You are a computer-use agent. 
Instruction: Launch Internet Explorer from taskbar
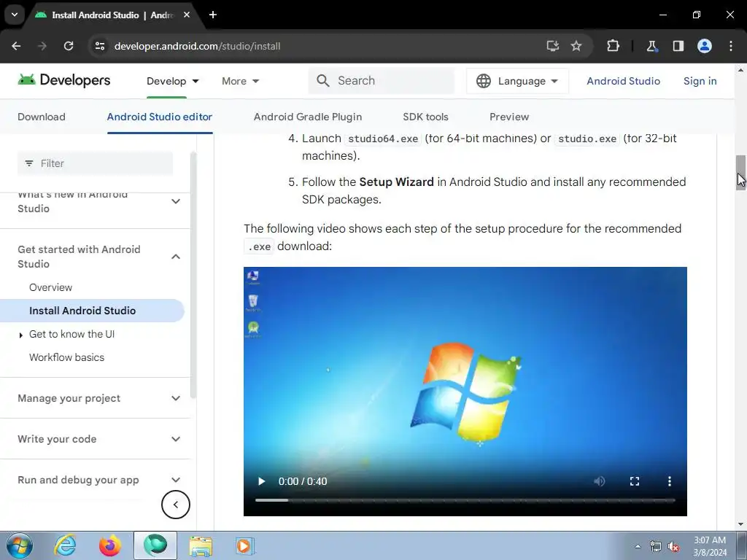pyautogui.click(x=65, y=545)
